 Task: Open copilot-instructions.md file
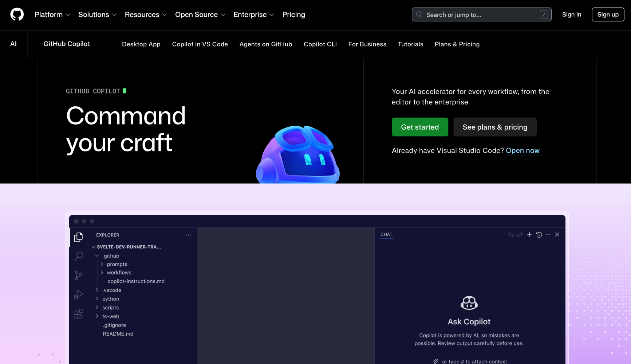click(x=136, y=281)
